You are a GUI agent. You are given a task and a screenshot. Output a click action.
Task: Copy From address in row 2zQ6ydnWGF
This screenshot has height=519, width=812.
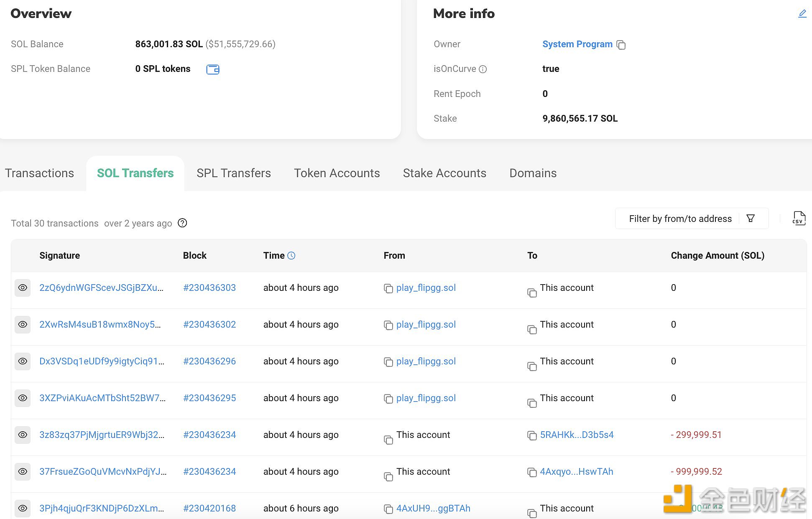388,288
